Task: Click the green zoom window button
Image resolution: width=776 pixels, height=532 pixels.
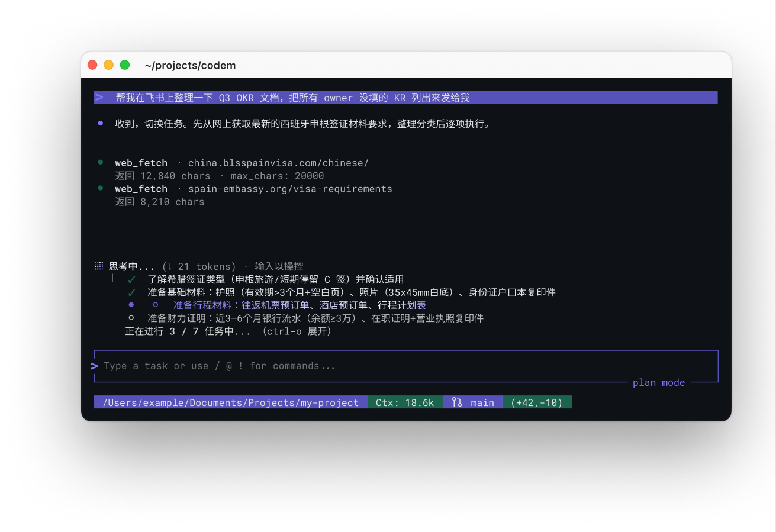Action: [x=125, y=65]
